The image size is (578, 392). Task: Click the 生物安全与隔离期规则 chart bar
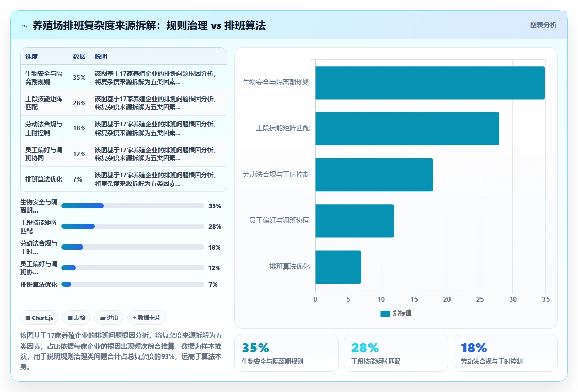point(430,83)
